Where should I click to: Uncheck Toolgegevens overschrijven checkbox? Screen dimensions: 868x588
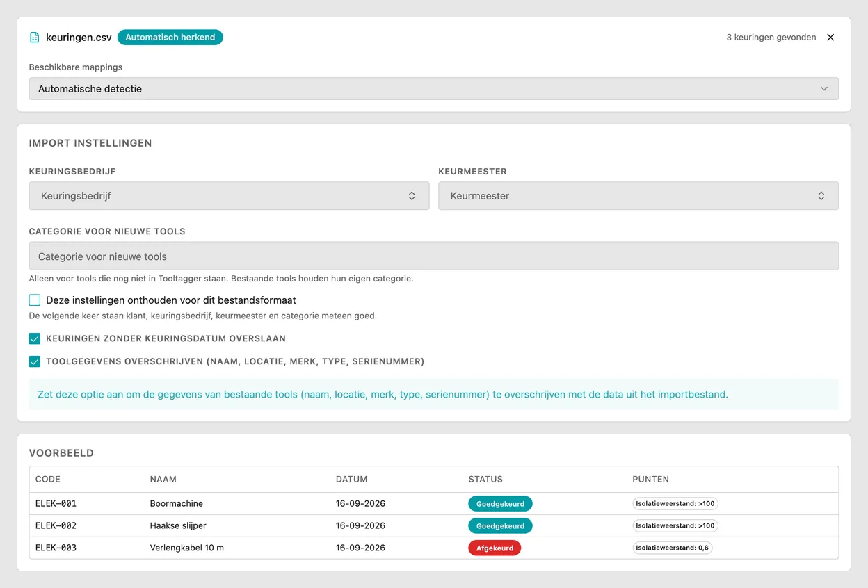35,361
